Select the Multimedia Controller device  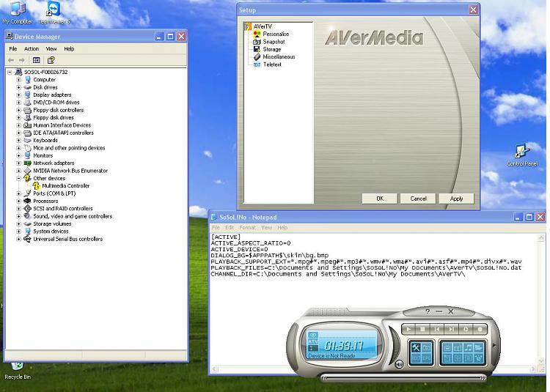[x=65, y=185]
